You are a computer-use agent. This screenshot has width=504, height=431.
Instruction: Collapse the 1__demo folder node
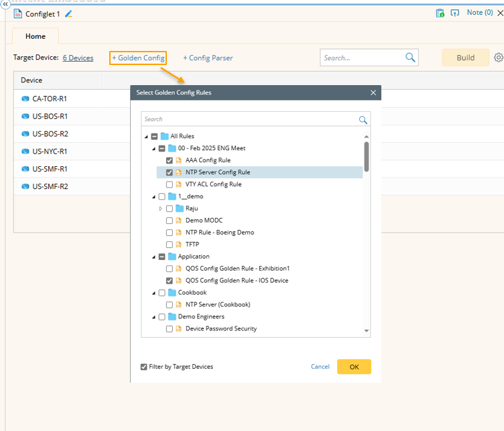[x=153, y=196]
